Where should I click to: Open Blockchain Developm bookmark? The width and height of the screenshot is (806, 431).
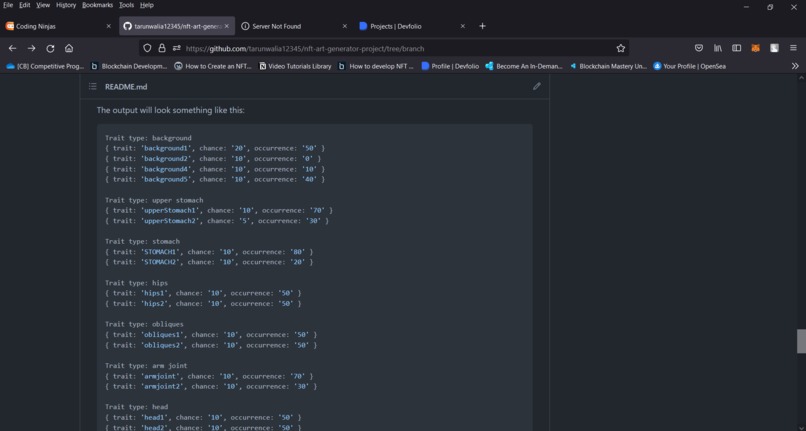129,66
